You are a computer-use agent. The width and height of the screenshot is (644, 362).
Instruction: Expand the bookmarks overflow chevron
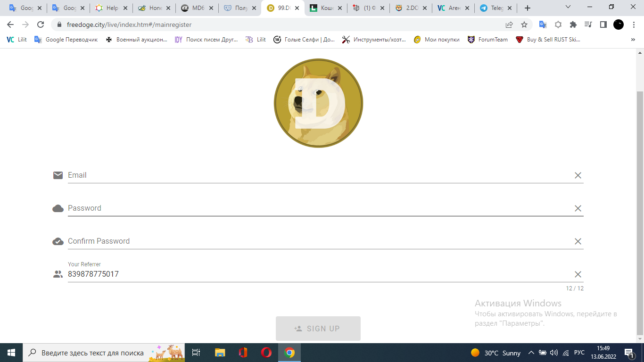[x=633, y=40]
